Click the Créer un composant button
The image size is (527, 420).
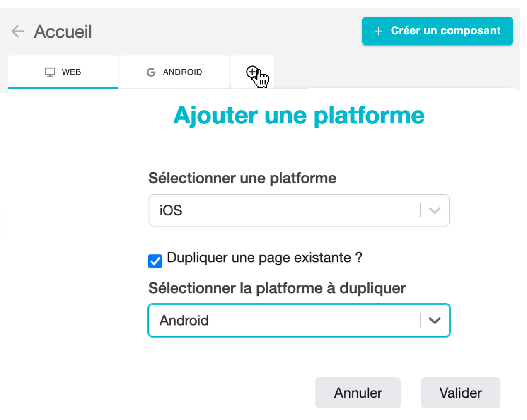coord(438,31)
